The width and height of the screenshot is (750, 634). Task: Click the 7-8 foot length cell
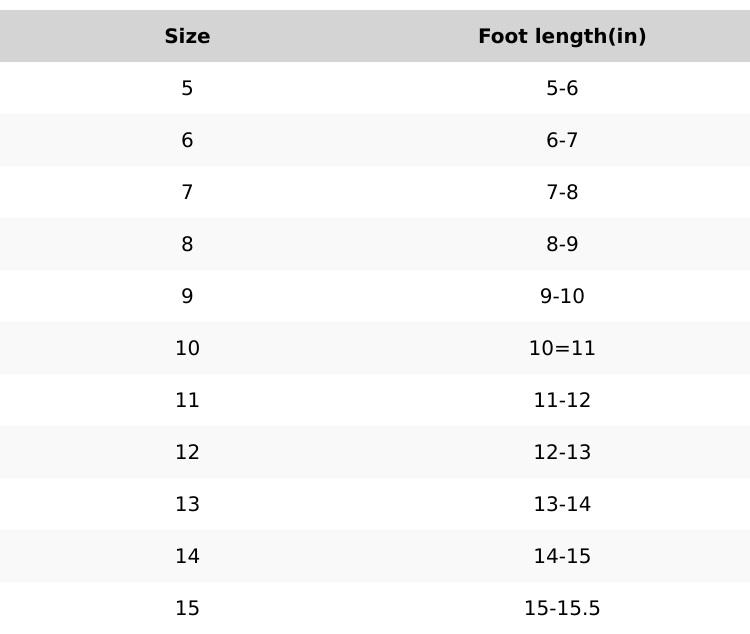pos(562,193)
